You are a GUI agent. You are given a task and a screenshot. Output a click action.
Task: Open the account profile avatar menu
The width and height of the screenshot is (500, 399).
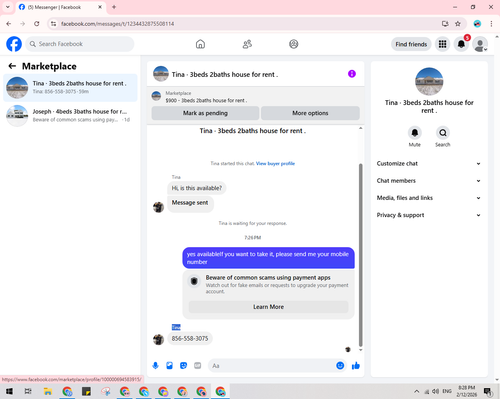pos(480,44)
